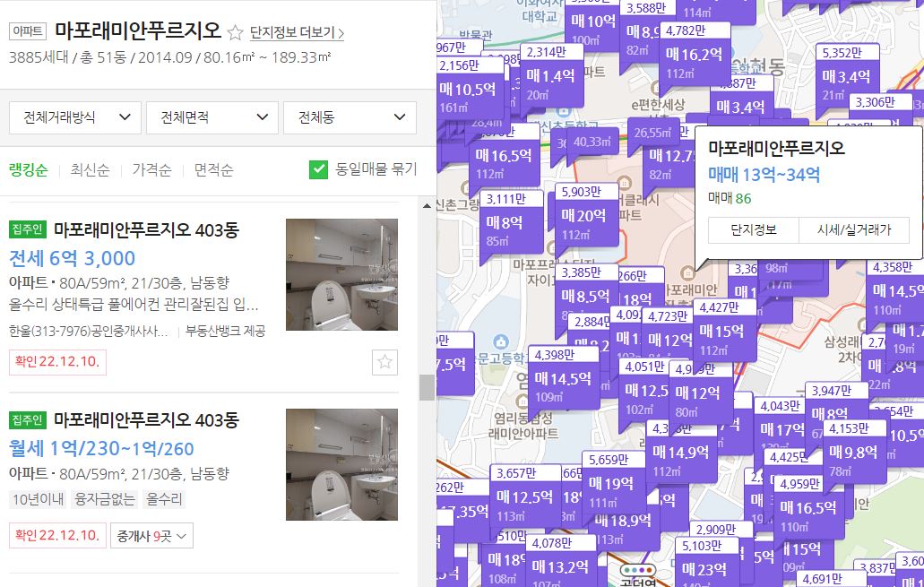
Task: Toggle the 동일매물 묶기 checkbox
Action: pos(318,169)
